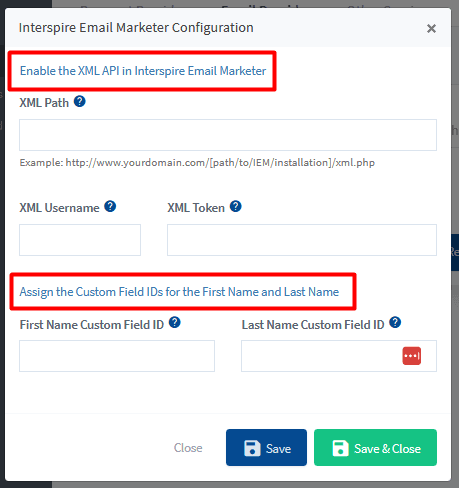The height and width of the screenshot is (488, 459).
Task: Focus Last Name Custom Field ID input
Action: pos(339,356)
